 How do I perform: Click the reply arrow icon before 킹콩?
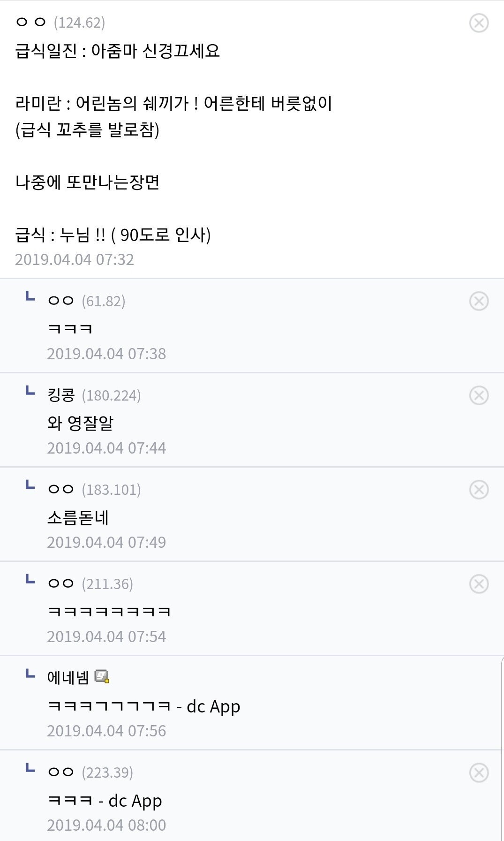(30, 391)
